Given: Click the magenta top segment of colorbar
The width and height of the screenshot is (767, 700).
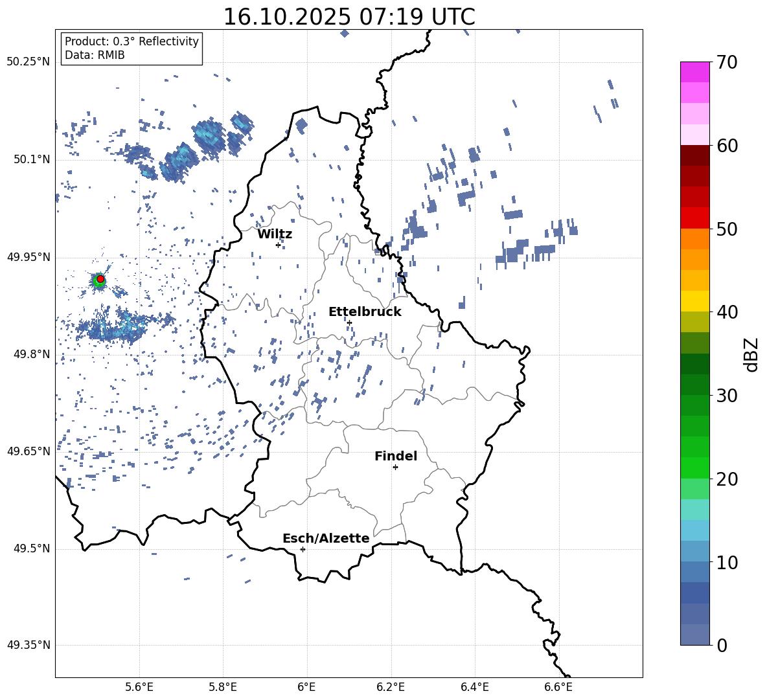Looking at the screenshot, I should tap(694, 72).
